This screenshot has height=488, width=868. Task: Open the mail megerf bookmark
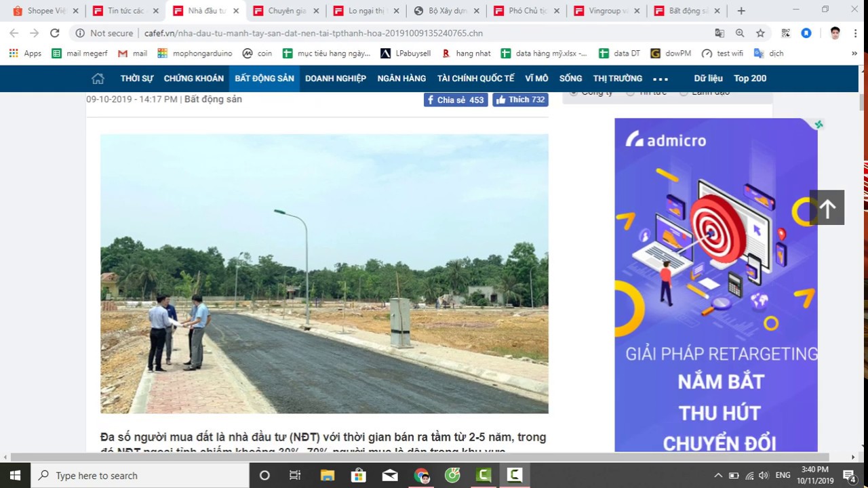[x=80, y=54]
